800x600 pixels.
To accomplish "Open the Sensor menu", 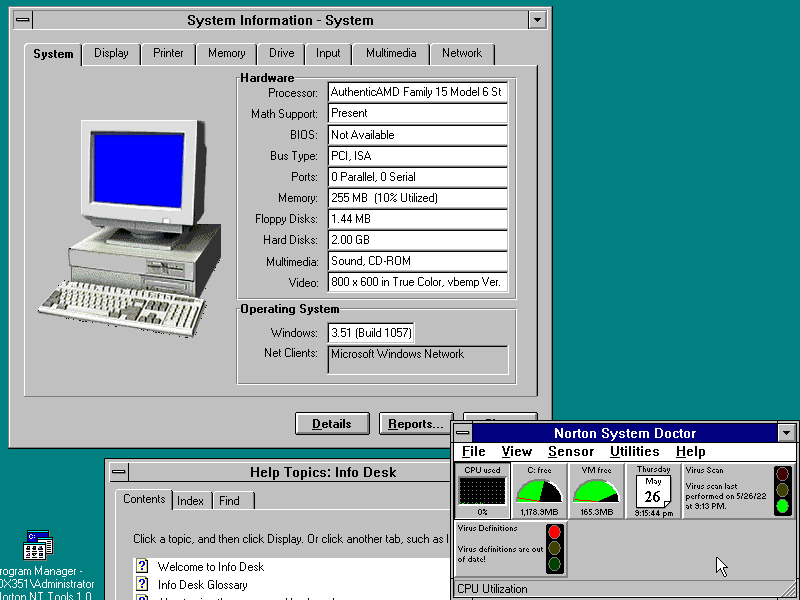I will 571,452.
